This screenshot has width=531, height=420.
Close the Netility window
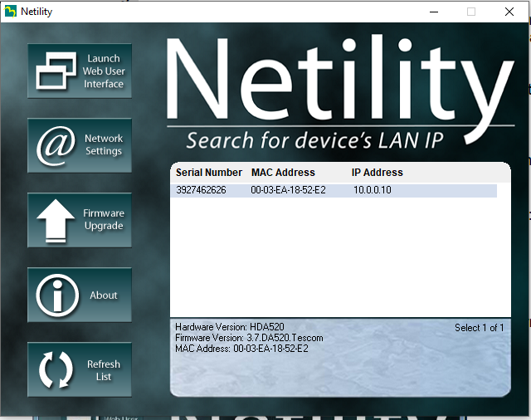(509, 12)
